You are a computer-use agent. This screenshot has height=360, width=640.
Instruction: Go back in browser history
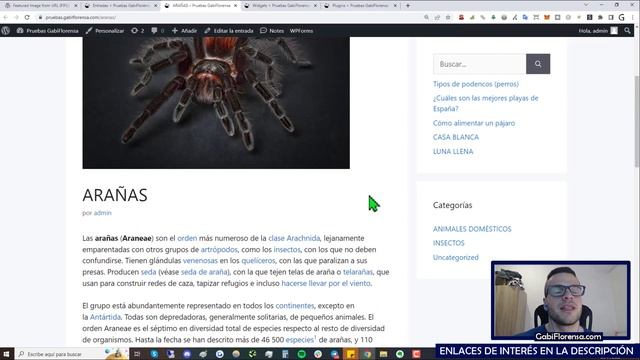coord(6,17)
